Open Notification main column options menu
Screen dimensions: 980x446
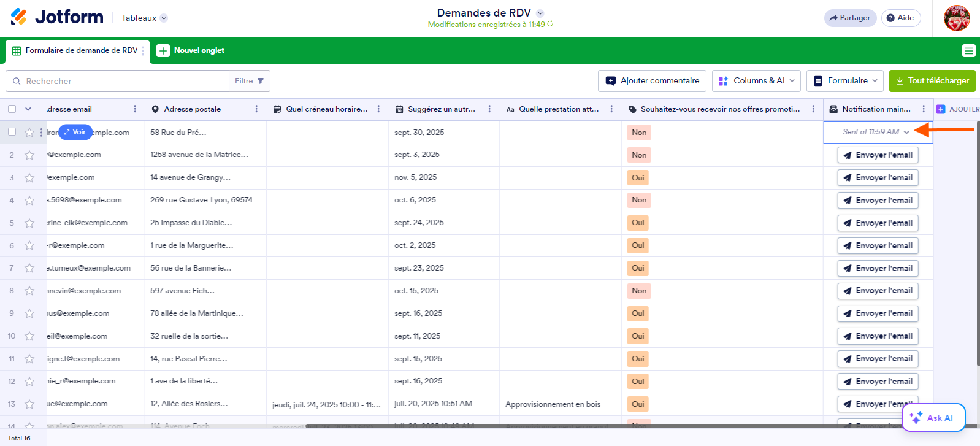pyautogui.click(x=924, y=109)
